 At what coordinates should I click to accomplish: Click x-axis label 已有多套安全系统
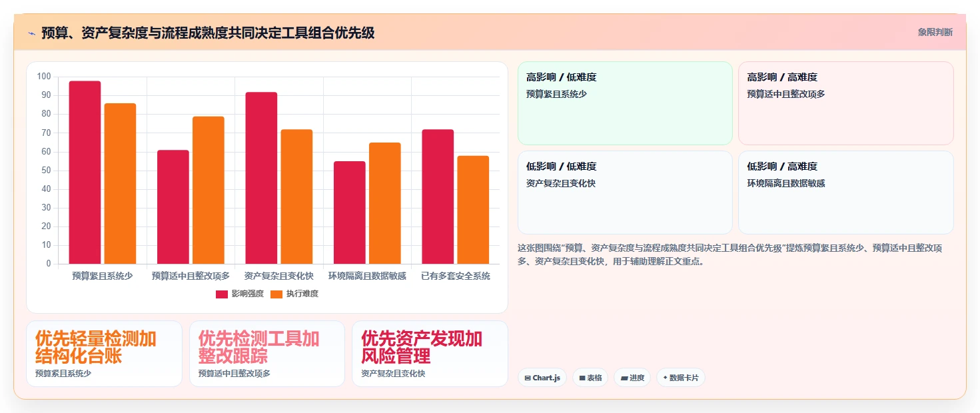pyautogui.click(x=456, y=276)
